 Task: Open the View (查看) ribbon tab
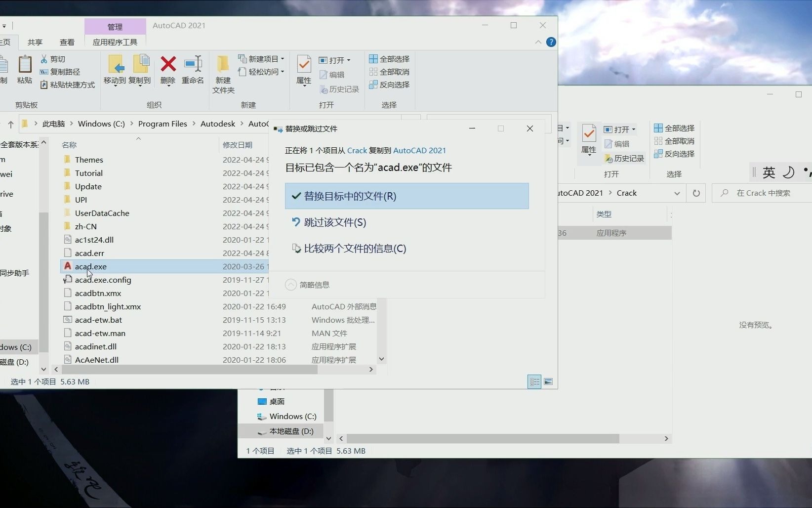pos(67,42)
